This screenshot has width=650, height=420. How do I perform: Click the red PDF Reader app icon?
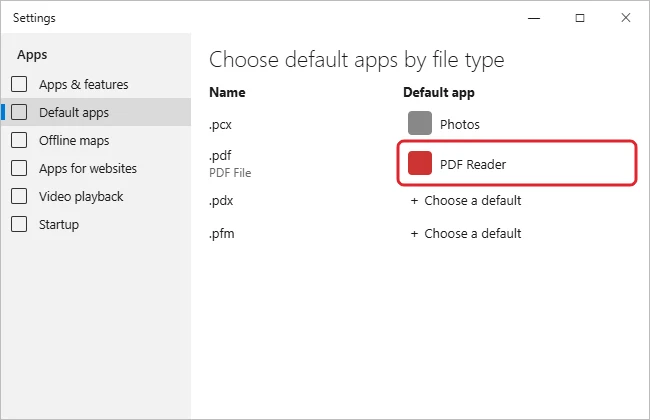click(420, 163)
